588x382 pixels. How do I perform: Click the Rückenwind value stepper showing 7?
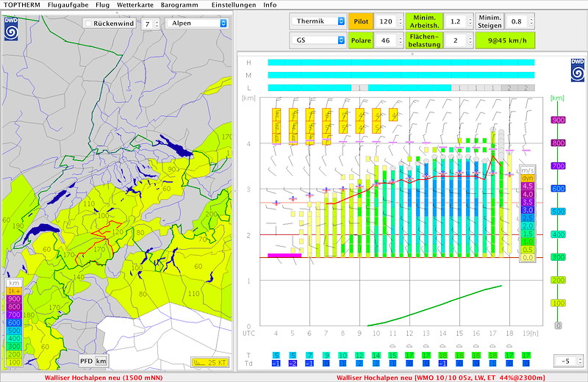click(x=157, y=24)
